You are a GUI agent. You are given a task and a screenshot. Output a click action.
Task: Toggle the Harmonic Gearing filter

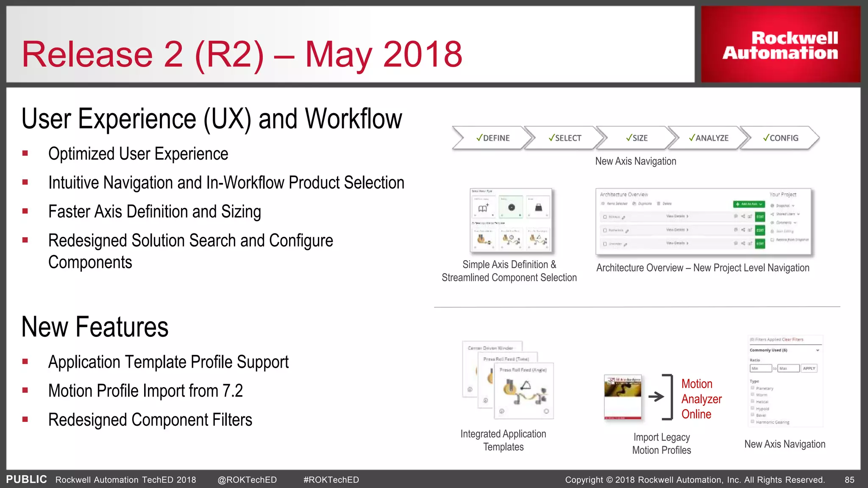[752, 421]
